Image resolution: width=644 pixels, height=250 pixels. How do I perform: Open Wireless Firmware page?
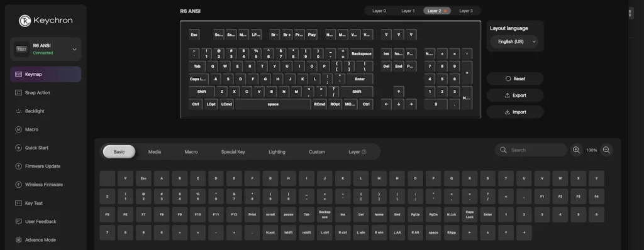tap(45, 185)
